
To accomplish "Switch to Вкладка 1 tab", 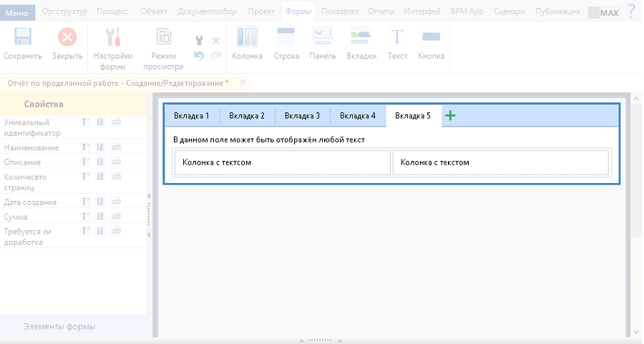I will tap(192, 116).
